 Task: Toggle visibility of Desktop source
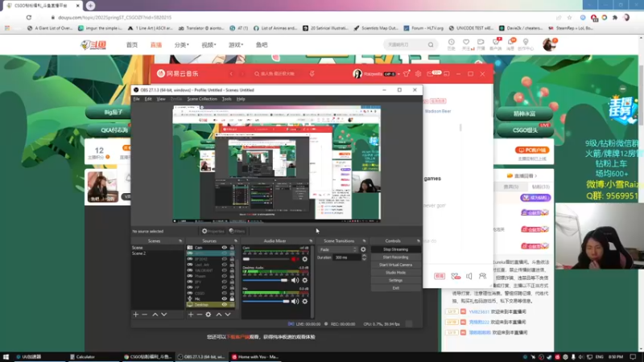click(225, 305)
